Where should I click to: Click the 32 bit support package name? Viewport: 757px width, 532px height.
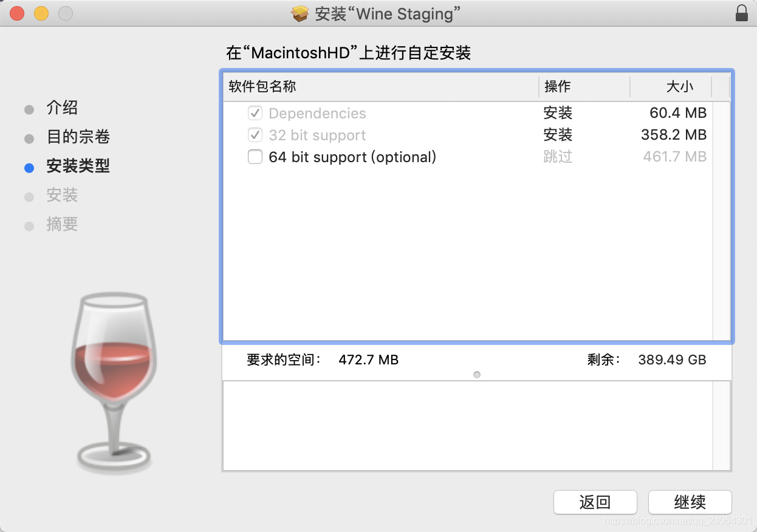(317, 135)
